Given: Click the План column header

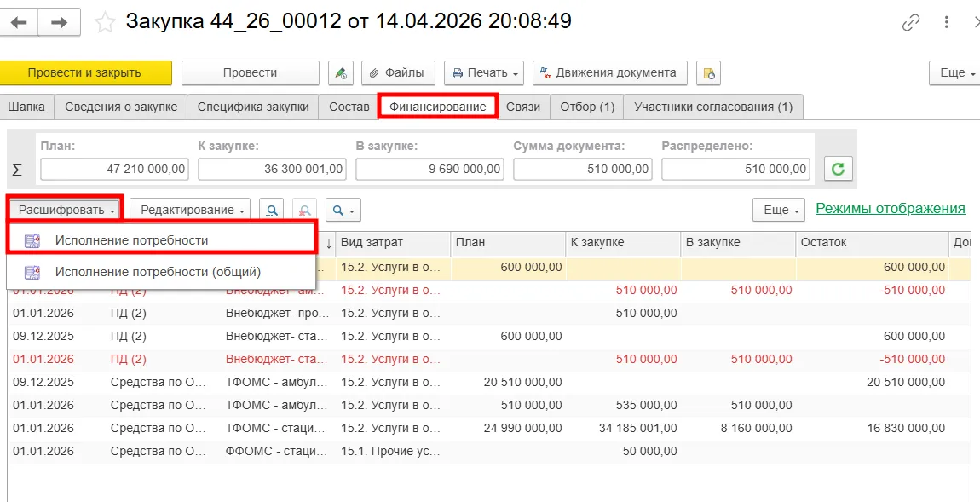Looking at the screenshot, I should tap(508, 243).
